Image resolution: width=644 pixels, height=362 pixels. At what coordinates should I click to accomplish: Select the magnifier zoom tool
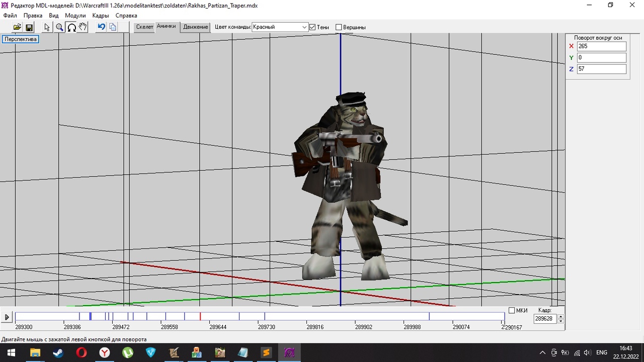(59, 27)
